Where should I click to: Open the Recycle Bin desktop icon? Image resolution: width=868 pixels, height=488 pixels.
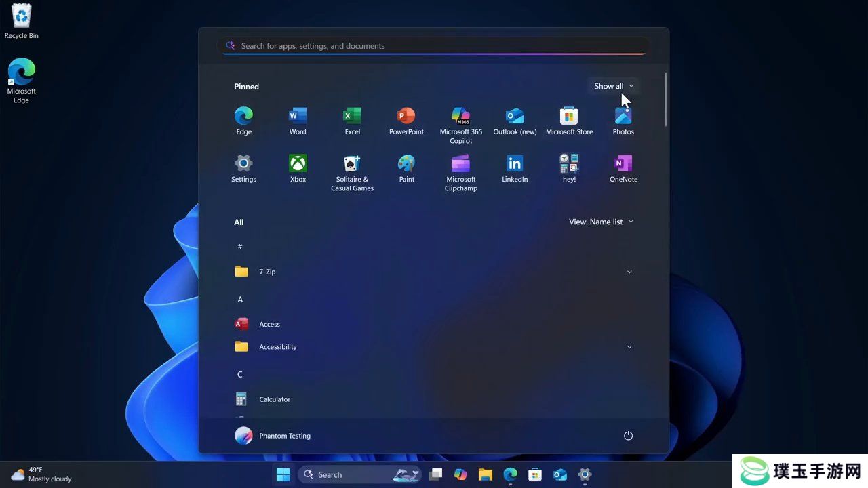coord(22,21)
